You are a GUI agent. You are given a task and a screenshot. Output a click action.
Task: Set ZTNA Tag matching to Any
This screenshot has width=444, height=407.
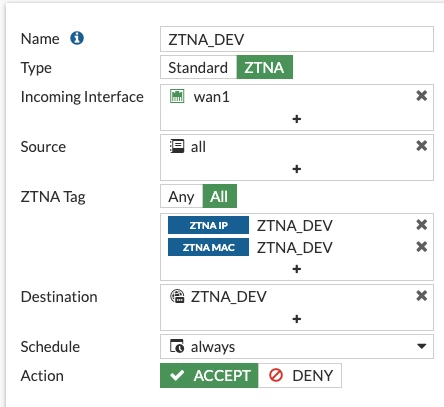pos(181,196)
